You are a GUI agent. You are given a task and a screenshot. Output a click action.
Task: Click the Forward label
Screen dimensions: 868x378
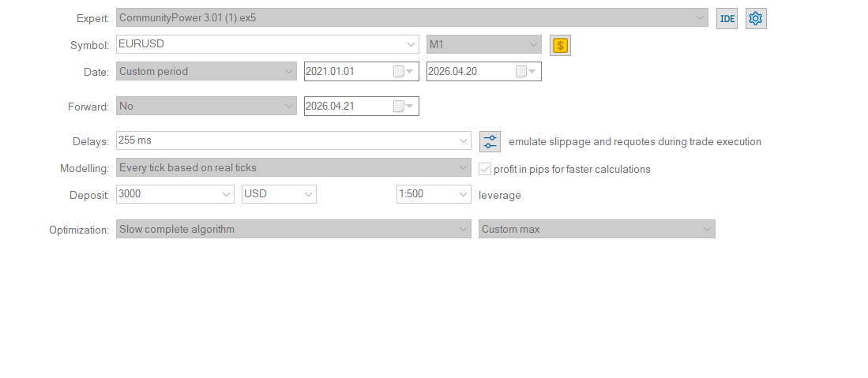point(88,107)
